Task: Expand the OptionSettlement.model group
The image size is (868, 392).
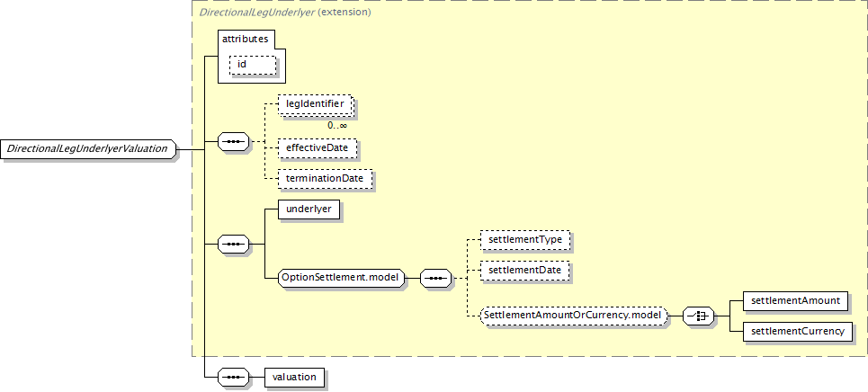Action: click(x=341, y=278)
